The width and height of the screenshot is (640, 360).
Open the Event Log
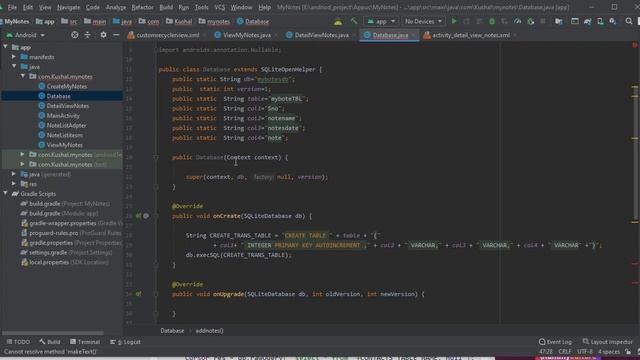[556, 342]
